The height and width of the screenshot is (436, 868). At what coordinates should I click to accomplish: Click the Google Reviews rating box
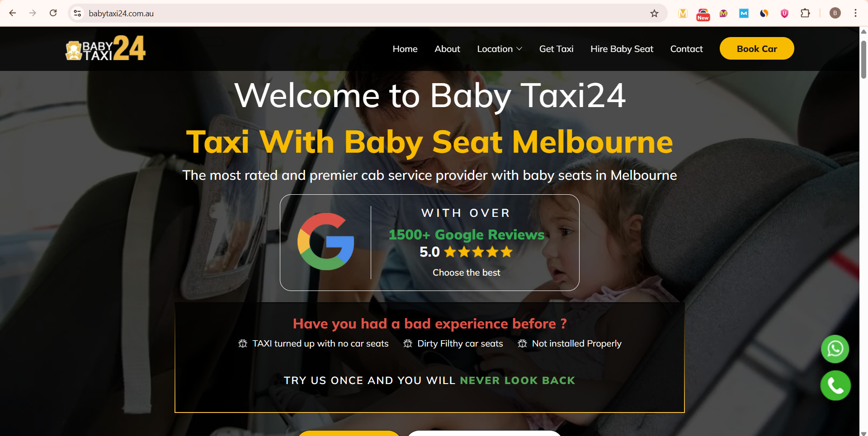[x=429, y=243]
